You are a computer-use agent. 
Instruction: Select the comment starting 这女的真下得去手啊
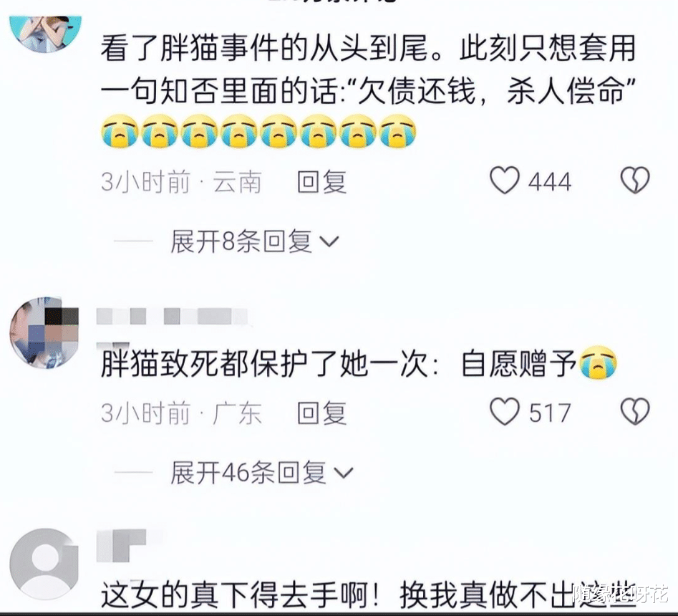pos(368,595)
